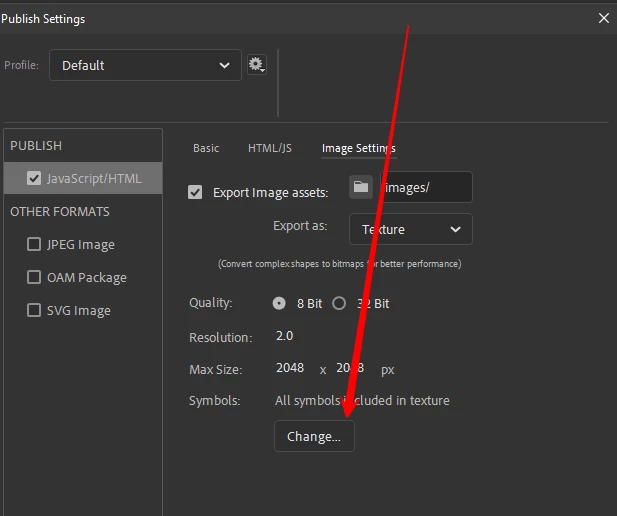This screenshot has height=516, width=617.
Task: Click the Change... symbols button
Action: [x=314, y=436]
